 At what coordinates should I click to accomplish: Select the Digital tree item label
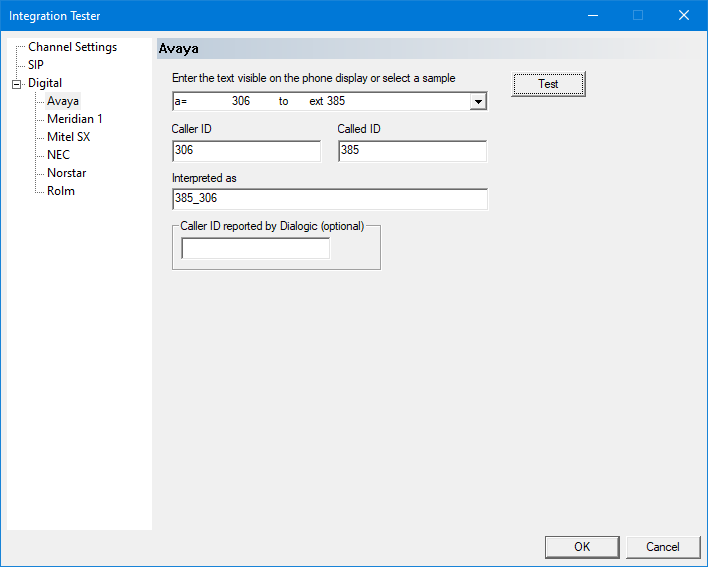click(x=45, y=83)
